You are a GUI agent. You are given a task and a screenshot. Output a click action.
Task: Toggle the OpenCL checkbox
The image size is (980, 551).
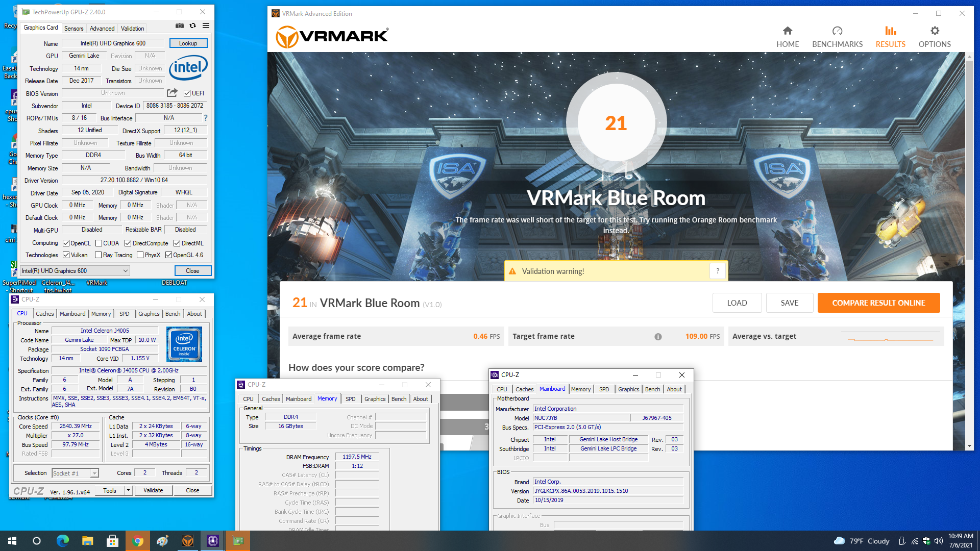pyautogui.click(x=66, y=243)
